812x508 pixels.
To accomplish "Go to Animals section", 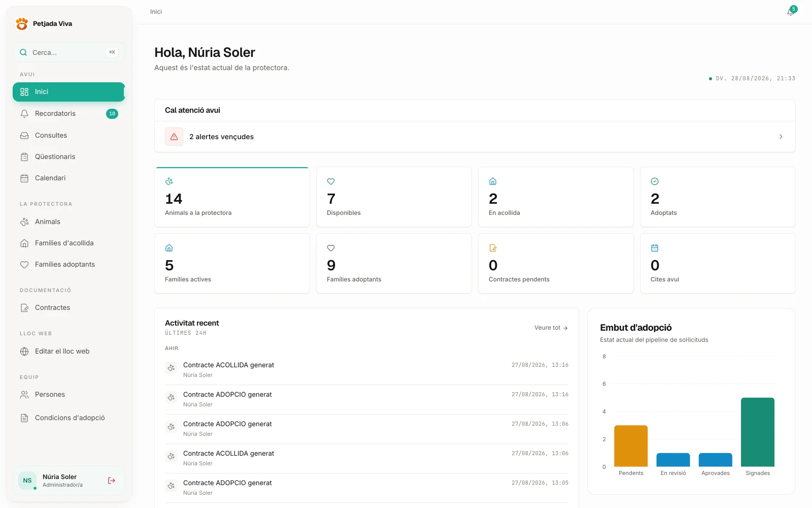I will pyautogui.click(x=69, y=222).
